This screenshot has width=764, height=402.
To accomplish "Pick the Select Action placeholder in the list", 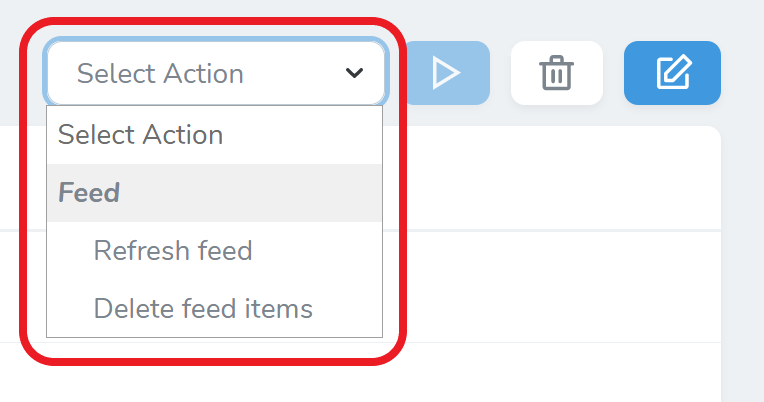I will tap(141, 134).
